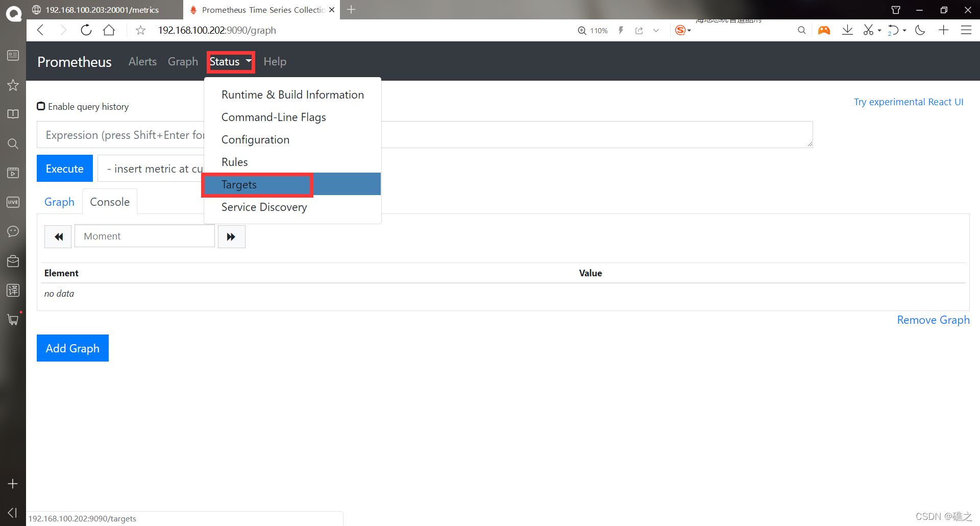Toggle the Status dropdown menu

[x=231, y=62]
